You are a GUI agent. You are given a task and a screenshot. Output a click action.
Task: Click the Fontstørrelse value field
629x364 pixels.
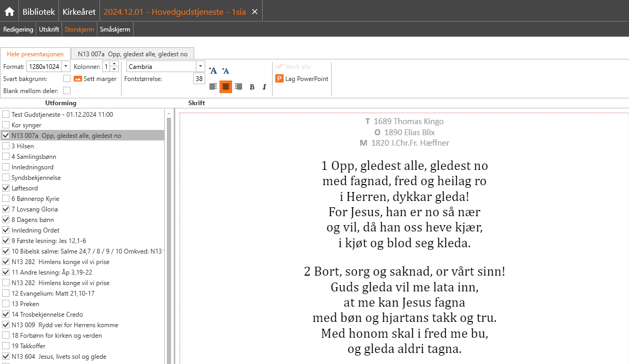(199, 78)
